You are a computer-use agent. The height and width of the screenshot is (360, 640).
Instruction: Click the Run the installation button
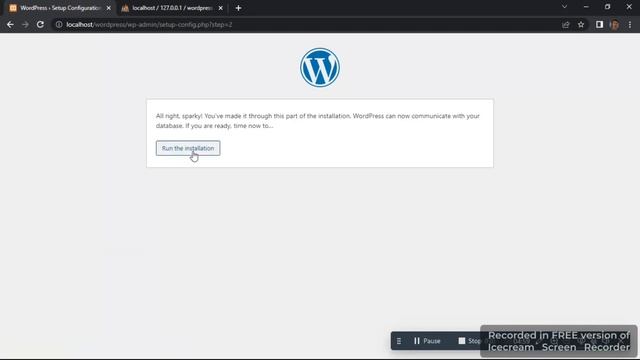(x=188, y=148)
